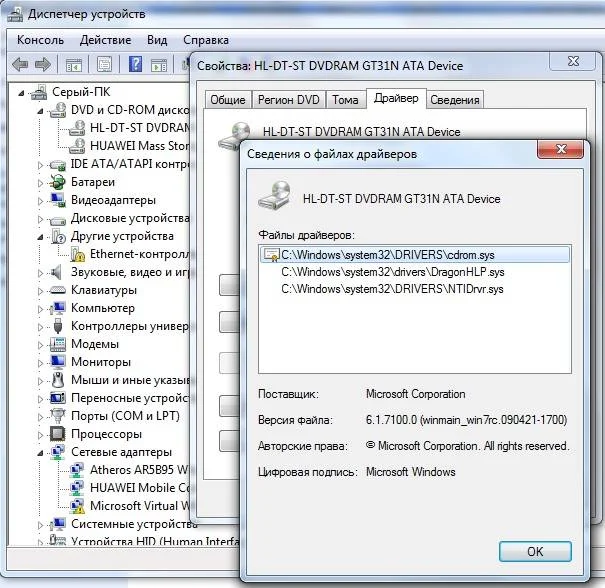Click the Модемы phone icon
605x588 pixels.
click(x=58, y=344)
